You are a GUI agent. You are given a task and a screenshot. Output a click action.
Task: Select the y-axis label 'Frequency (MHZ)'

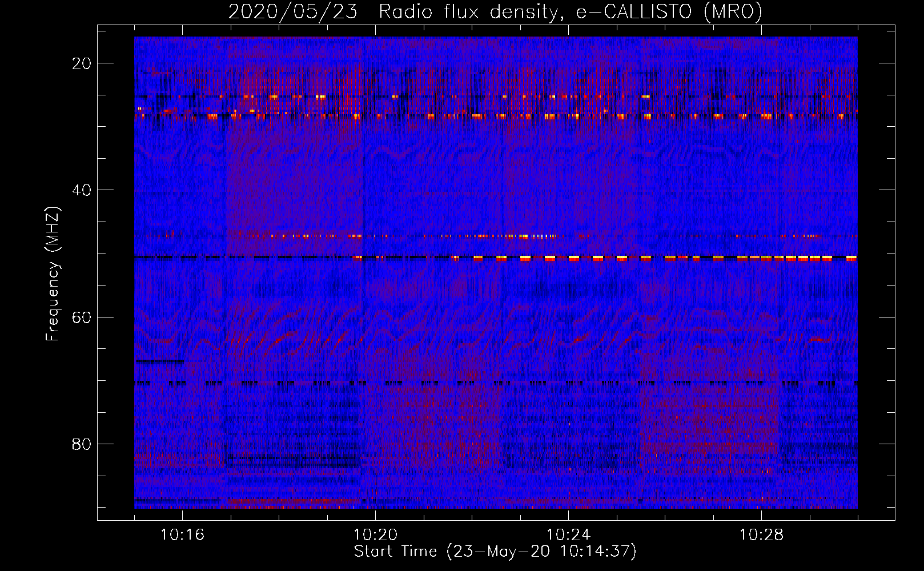point(53,274)
